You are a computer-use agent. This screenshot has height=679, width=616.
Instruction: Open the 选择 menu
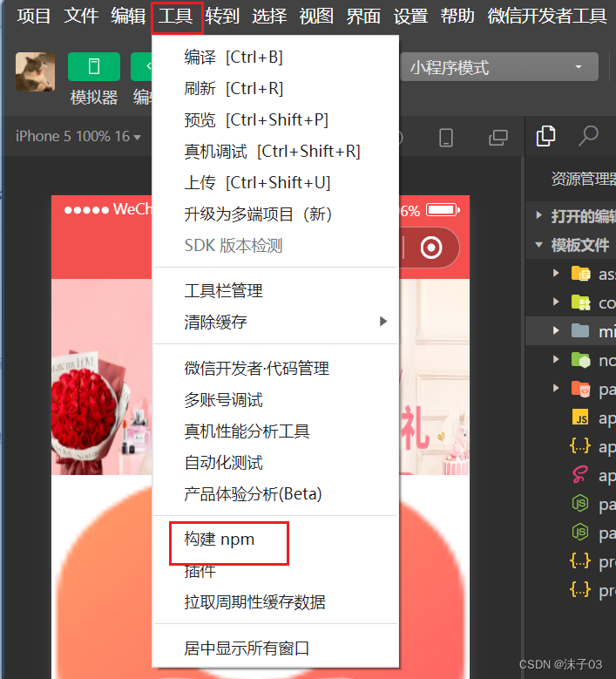269,17
